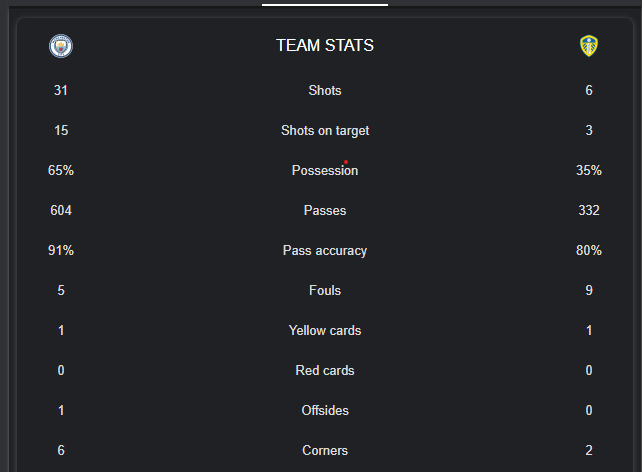
Task: Click the Leeds United crest icon
Action: tap(589, 46)
